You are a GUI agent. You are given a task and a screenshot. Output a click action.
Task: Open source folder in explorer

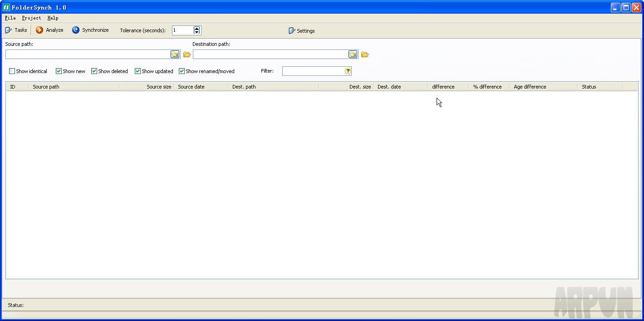[x=187, y=54]
